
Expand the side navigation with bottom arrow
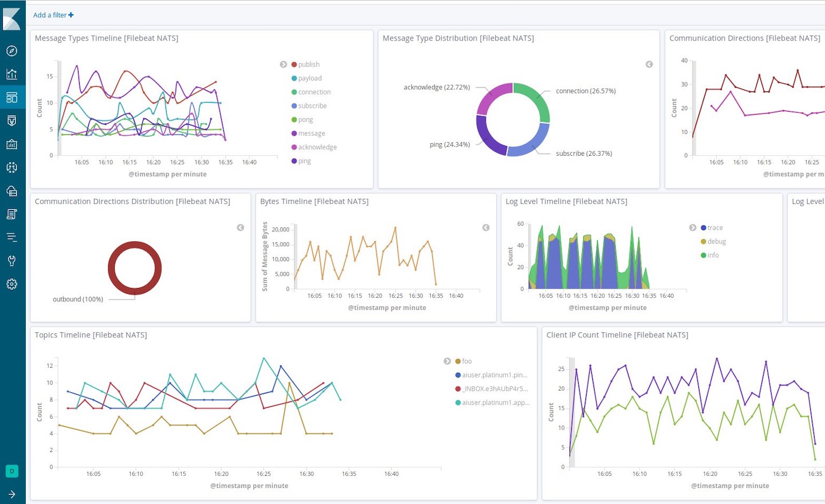(x=11, y=494)
